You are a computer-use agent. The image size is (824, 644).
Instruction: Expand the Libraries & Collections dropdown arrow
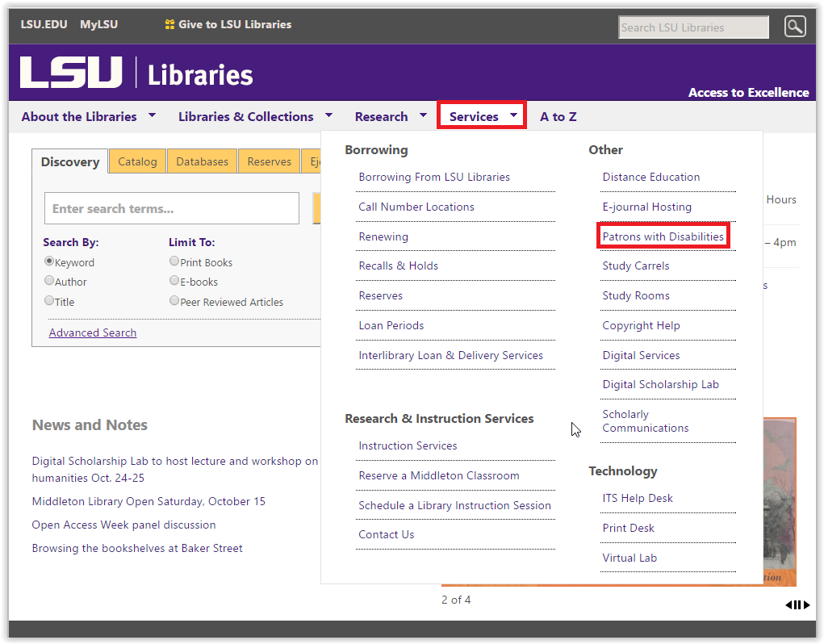click(x=328, y=115)
